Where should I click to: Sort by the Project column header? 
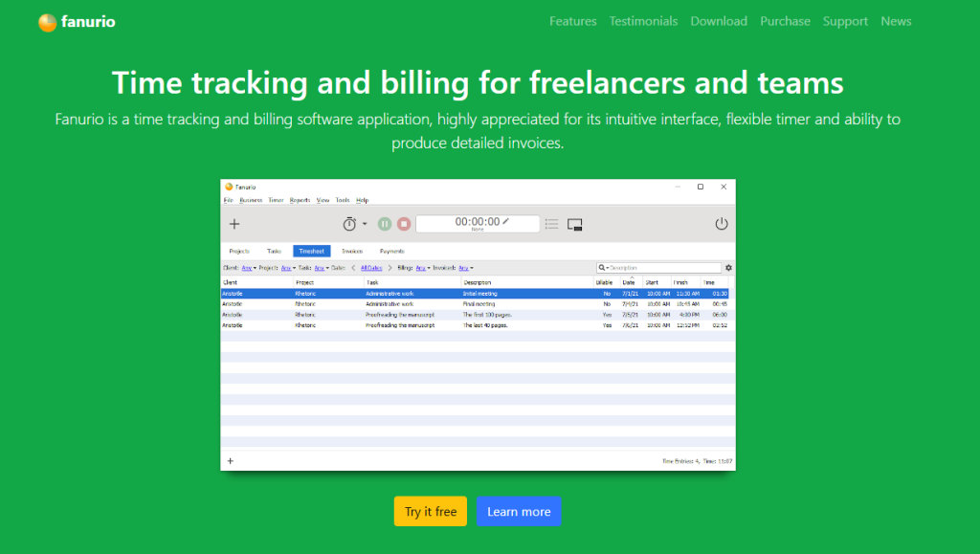coord(329,282)
